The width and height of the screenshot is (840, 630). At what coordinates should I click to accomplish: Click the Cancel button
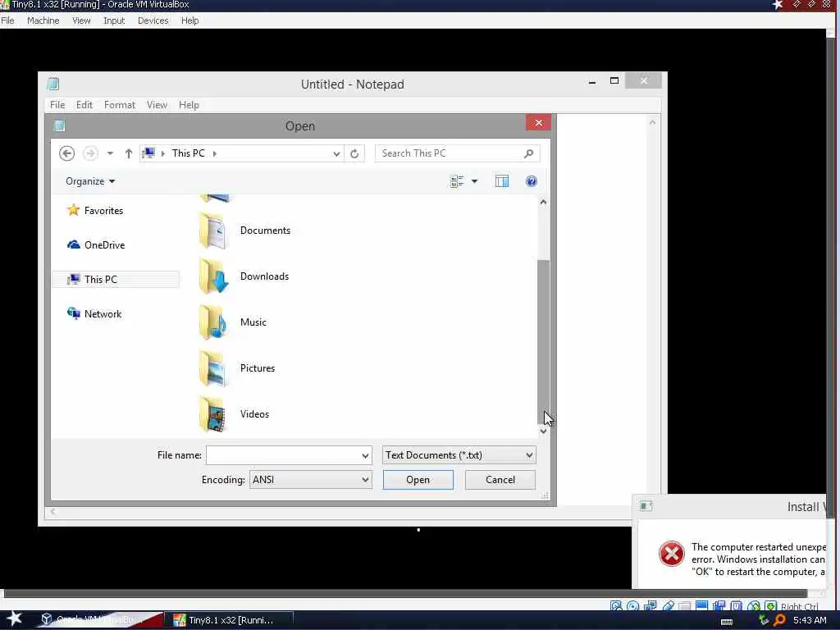pos(500,480)
